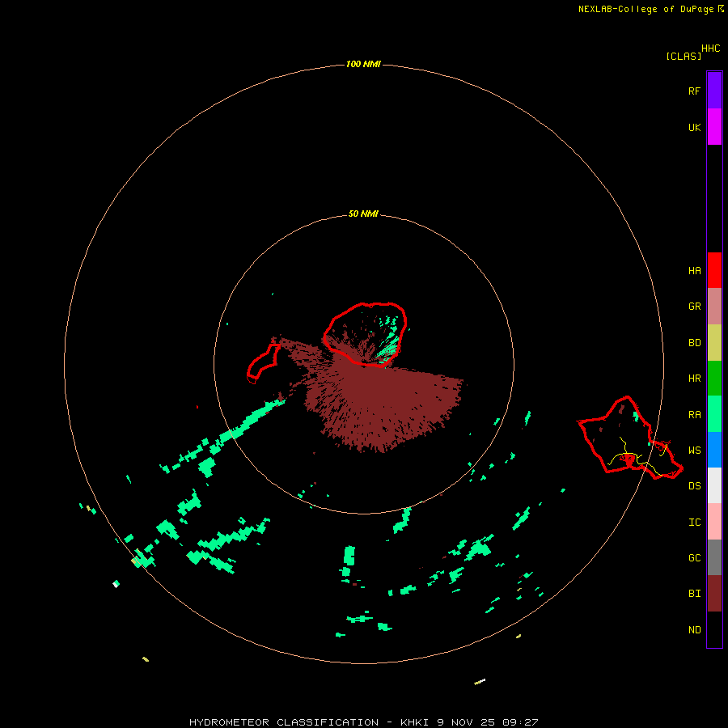Viewport: 728px width, 728px height.
Task: Click the "UK" legend label
Action: click(x=694, y=127)
